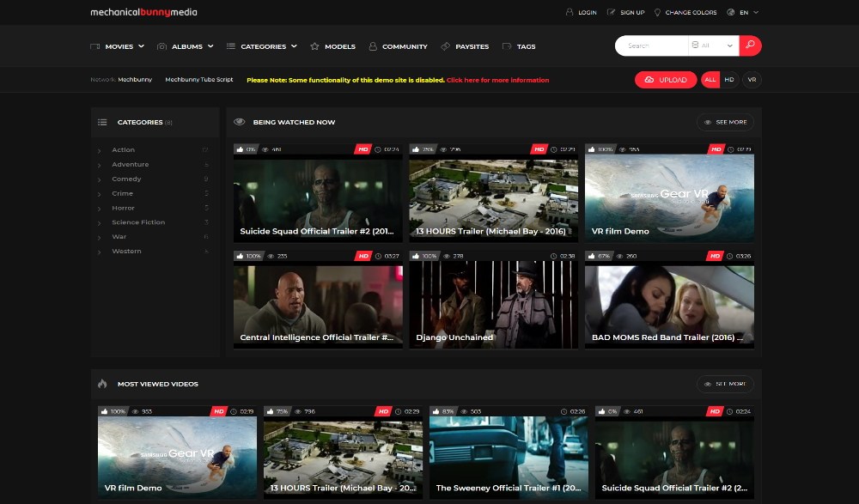Click the Movies camera icon in navigation
Viewport: 859px width, 504px height.
pos(94,46)
